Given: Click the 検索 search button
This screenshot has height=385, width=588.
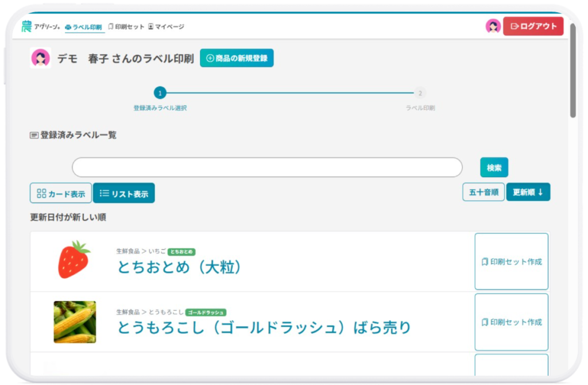Looking at the screenshot, I should (494, 167).
